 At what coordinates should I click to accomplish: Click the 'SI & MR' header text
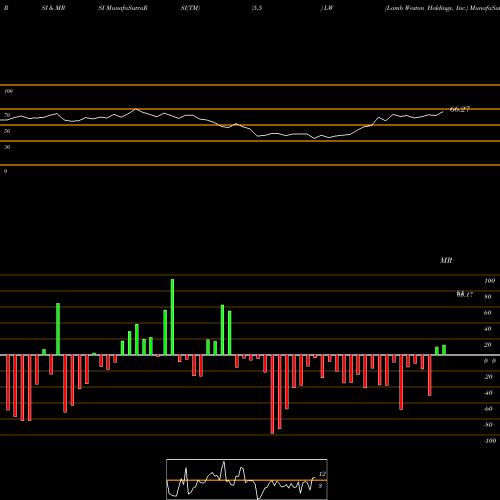[53, 8]
